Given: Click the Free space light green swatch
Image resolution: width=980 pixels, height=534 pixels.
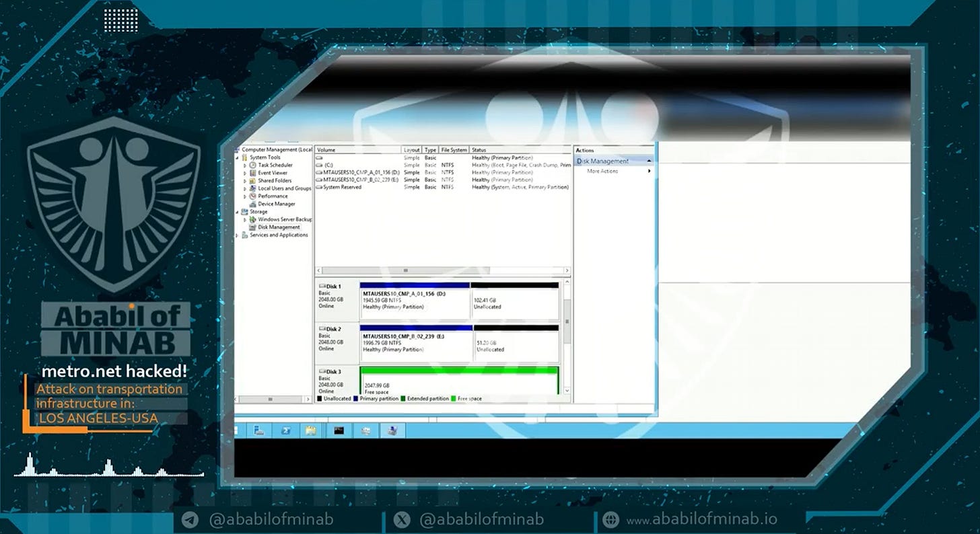Looking at the screenshot, I should pos(454,399).
